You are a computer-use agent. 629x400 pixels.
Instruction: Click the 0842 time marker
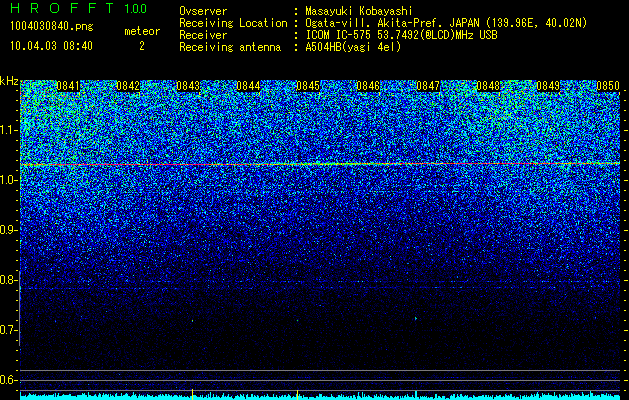point(128,86)
